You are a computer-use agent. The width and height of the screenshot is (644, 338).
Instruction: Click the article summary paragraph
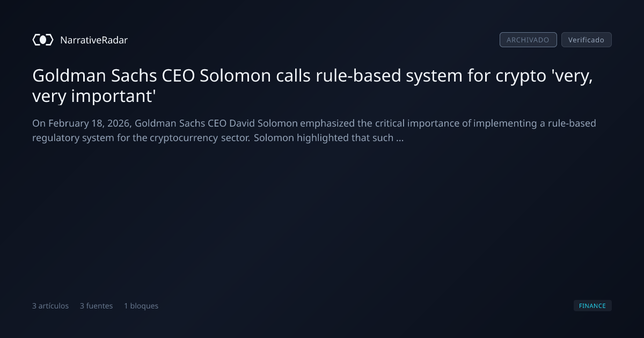point(314,130)
